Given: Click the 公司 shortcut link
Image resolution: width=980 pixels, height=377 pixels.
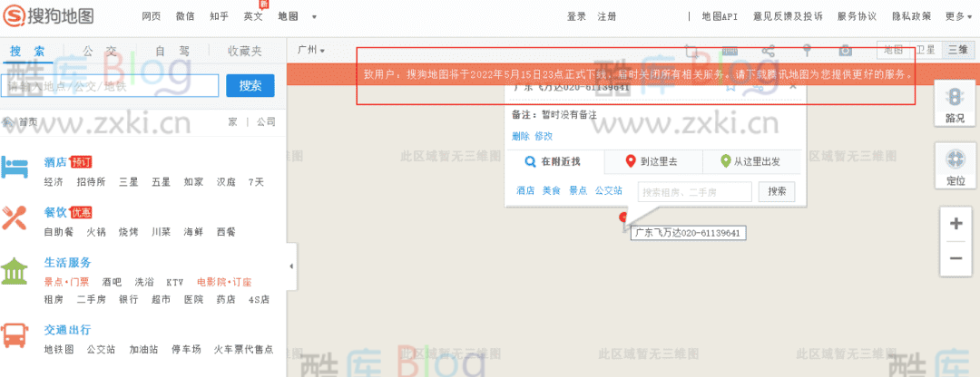Looking at the screenshot, I should [266, 121].
